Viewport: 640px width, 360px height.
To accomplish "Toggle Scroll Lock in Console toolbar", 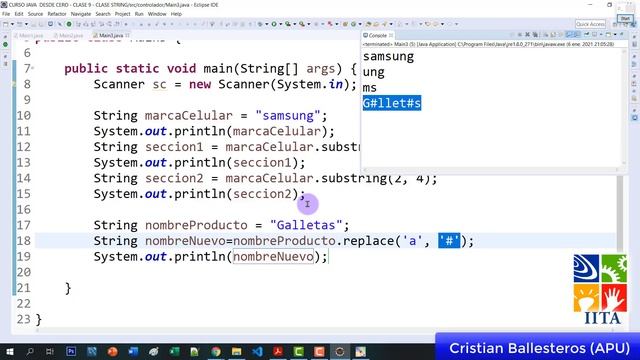I will pyautogui.click(x=553, y=35).
